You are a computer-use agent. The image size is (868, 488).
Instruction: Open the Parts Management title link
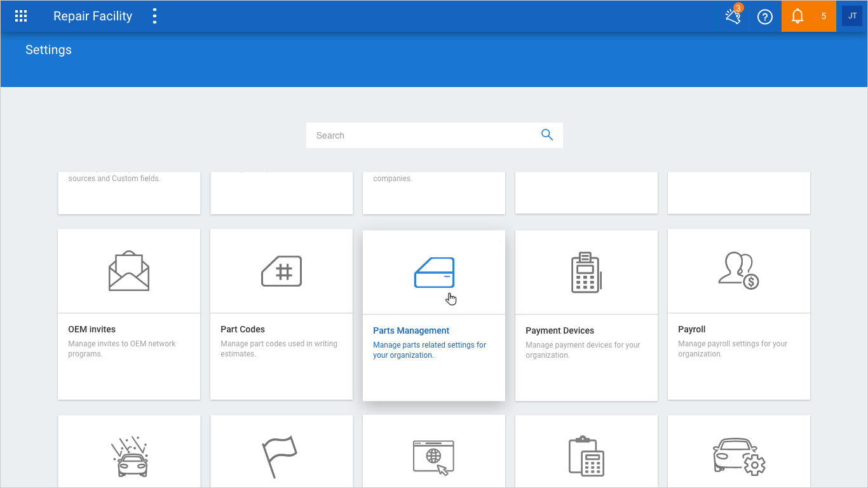click(x=411, y=330)
